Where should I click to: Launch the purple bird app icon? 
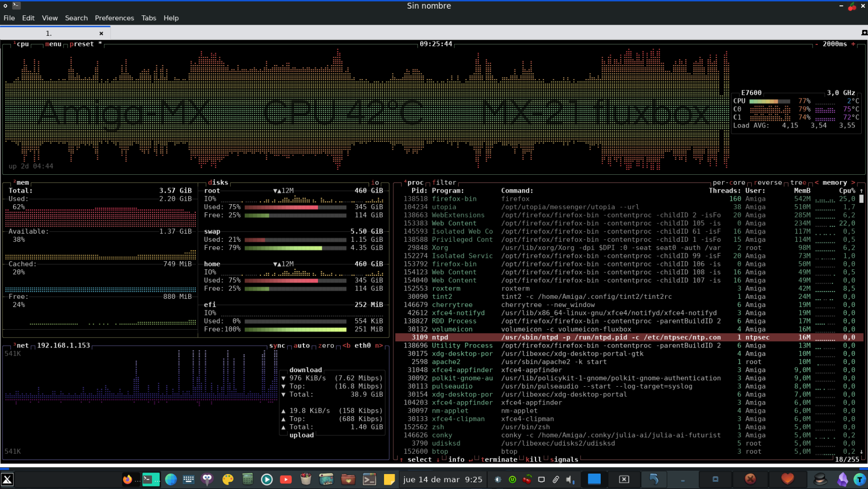(x=207, y=479)
